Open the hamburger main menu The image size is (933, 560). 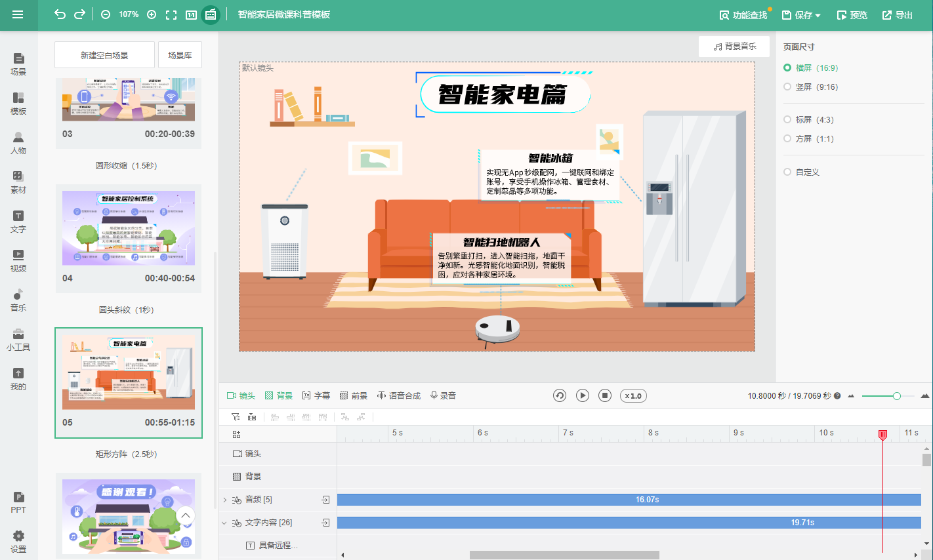(18, 14)
